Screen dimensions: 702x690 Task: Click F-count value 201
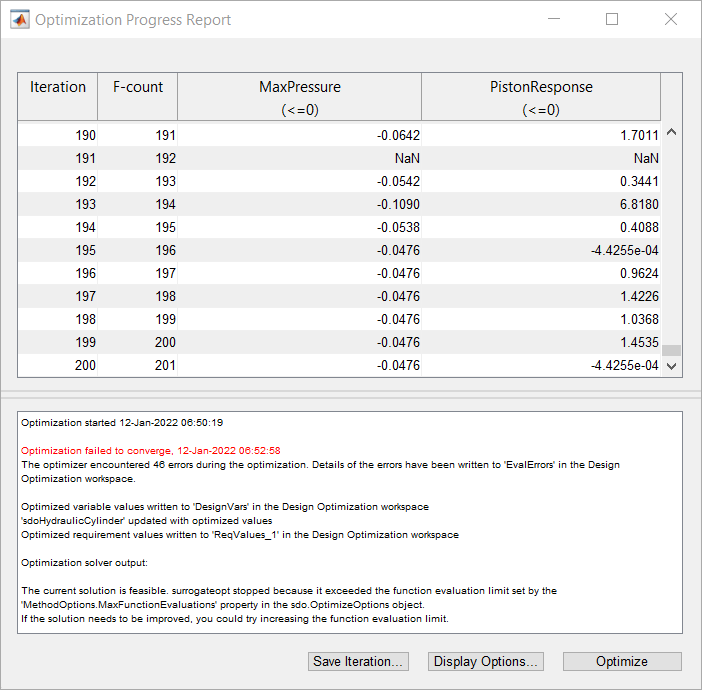pyautogui.click(x=137, y=365)
